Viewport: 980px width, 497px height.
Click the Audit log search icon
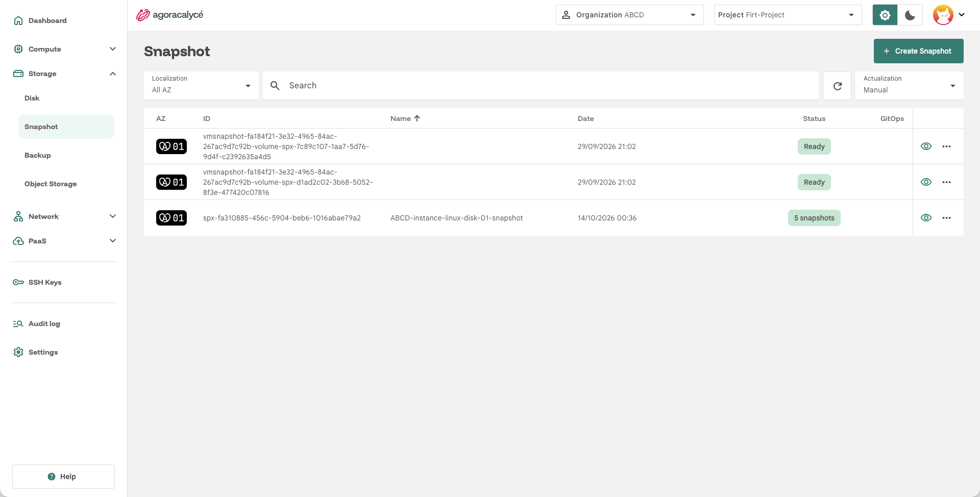coord(18,324)
